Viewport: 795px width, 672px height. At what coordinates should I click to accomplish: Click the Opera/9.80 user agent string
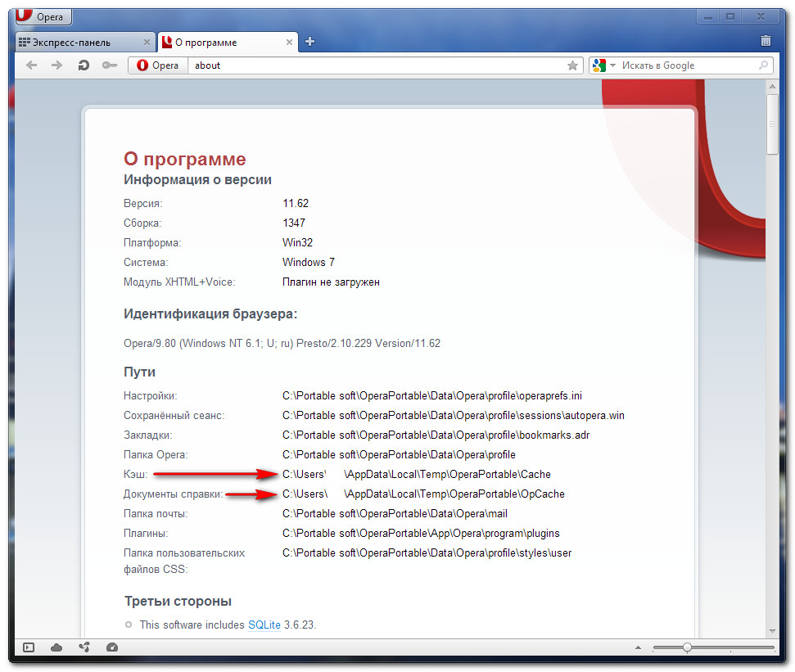tap(282, 344)
